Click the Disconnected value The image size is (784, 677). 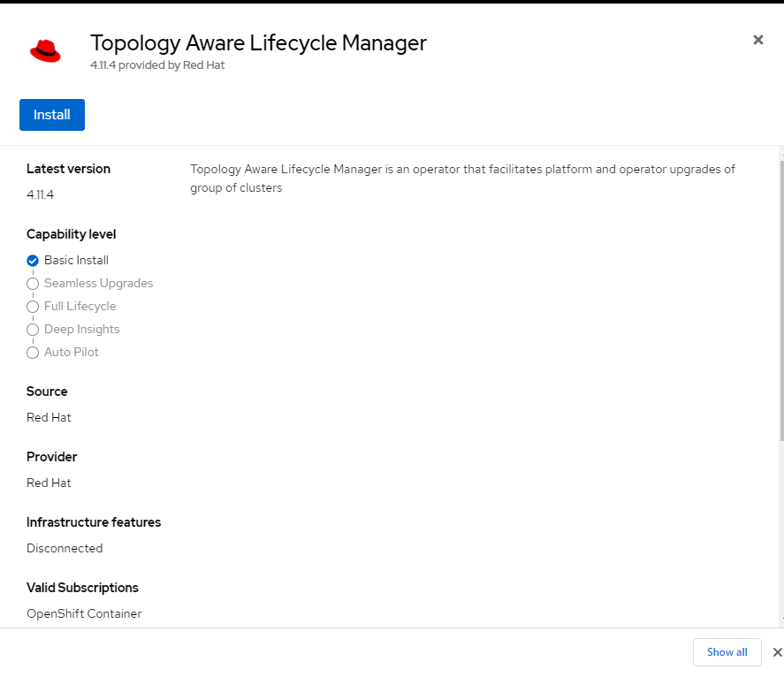(x=65, y=549)
